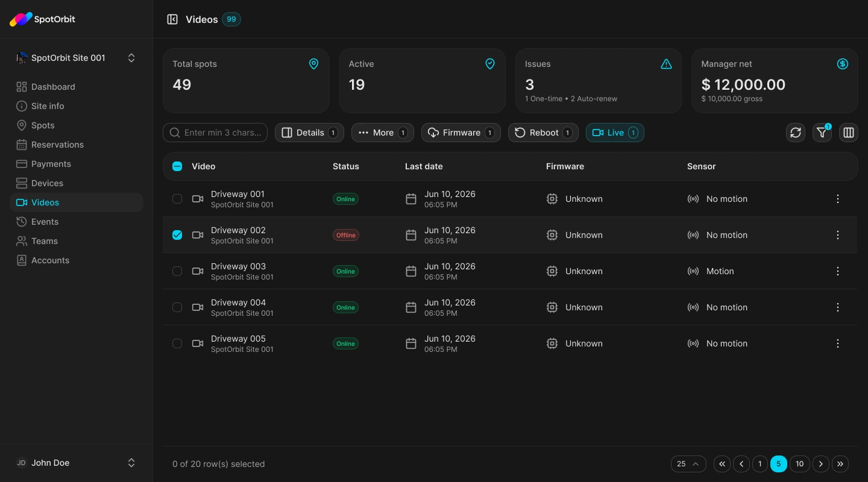Open the Teams menu item

click(x=77, y=241)
